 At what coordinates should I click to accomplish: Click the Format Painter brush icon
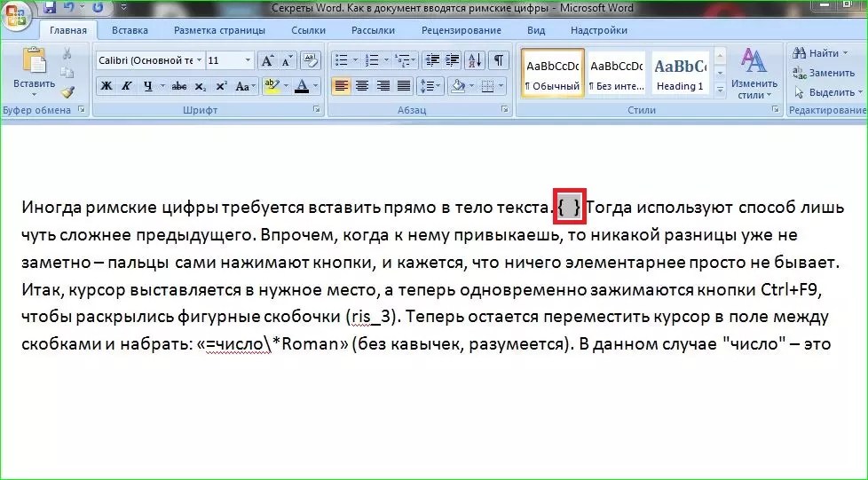[x=67, y=90]
